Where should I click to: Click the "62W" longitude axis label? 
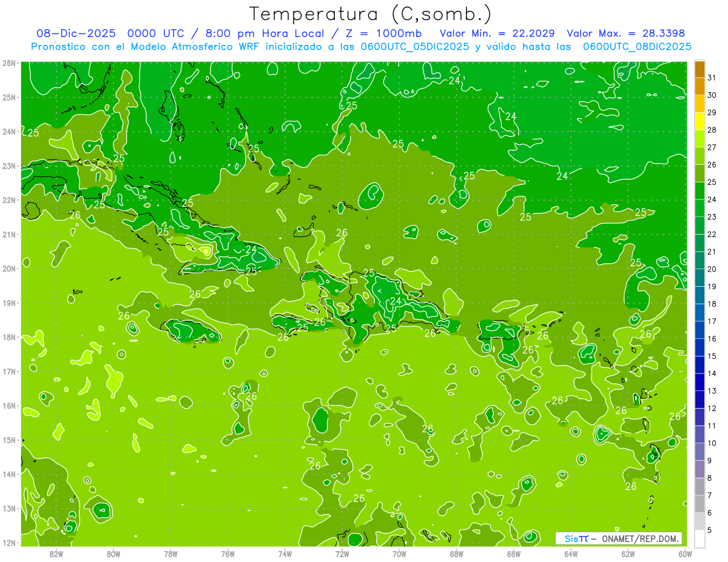(628, 554)
